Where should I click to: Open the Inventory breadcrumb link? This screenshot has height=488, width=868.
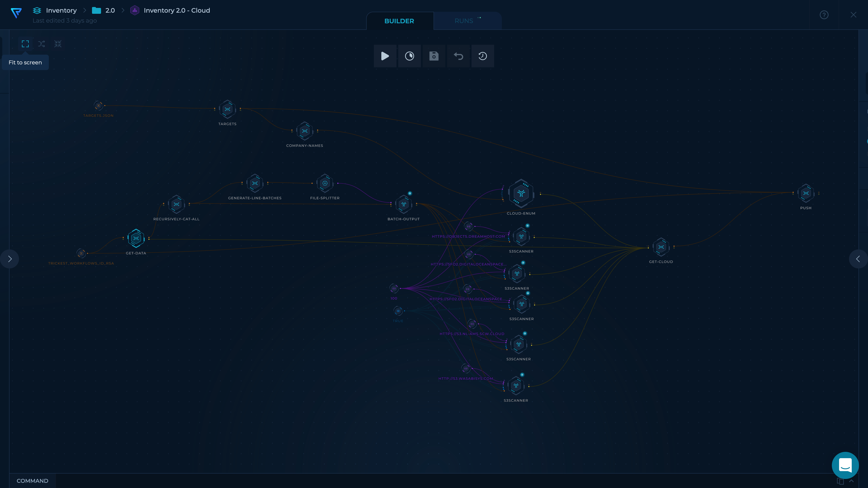pyautogui.click(x=61, y=10)
